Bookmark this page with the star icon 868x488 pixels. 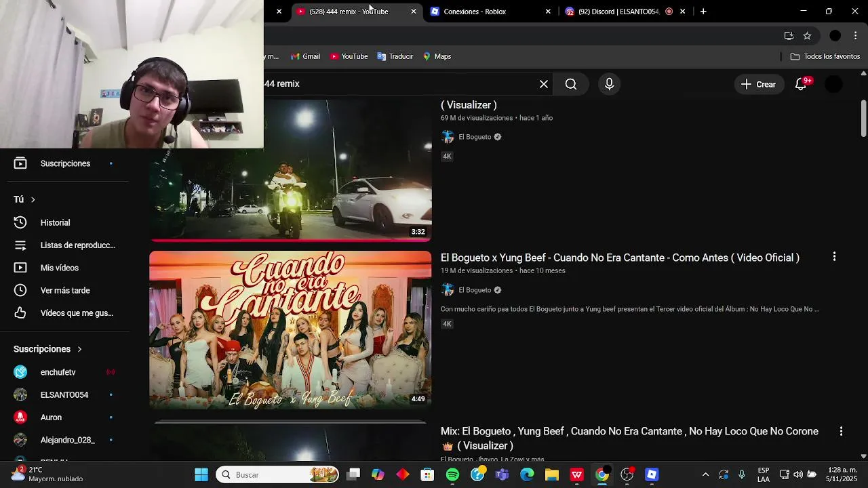tap(807, 36)
